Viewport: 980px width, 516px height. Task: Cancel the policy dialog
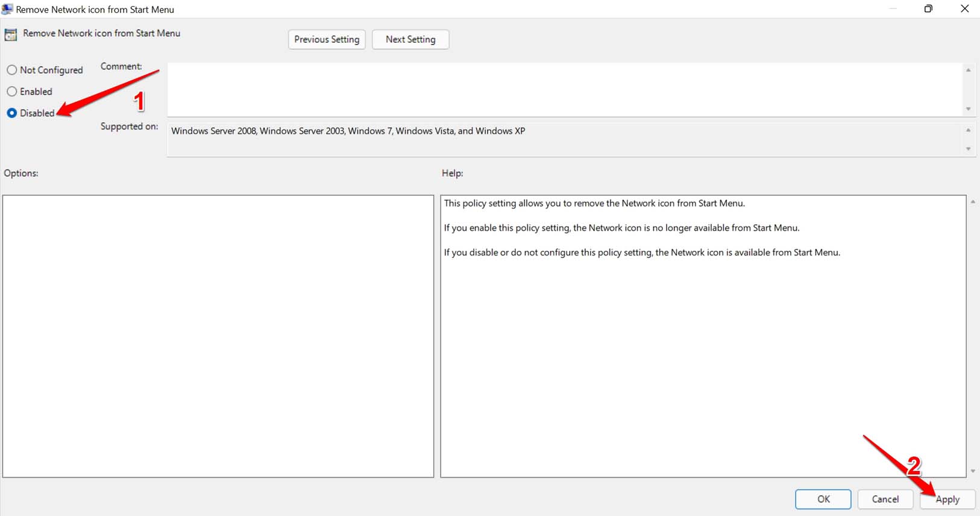click(x=885, y=499)
